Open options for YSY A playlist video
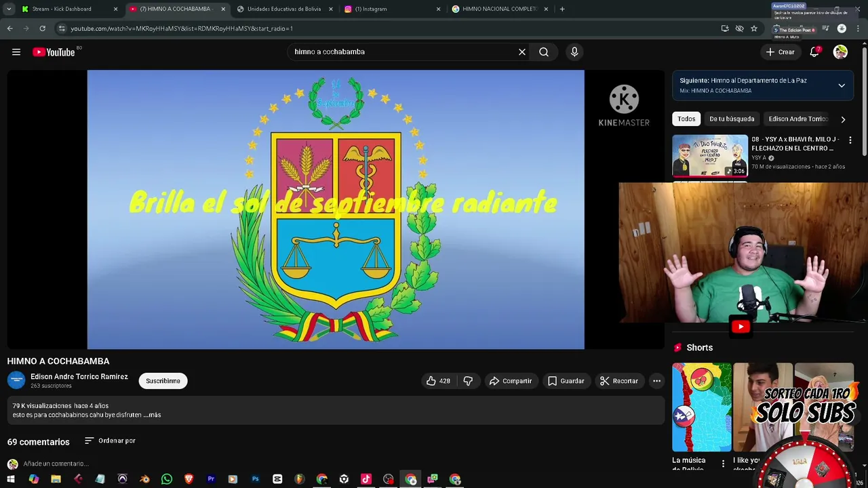The height and width of the screenshot is (488, 868). tap(850, 140)
